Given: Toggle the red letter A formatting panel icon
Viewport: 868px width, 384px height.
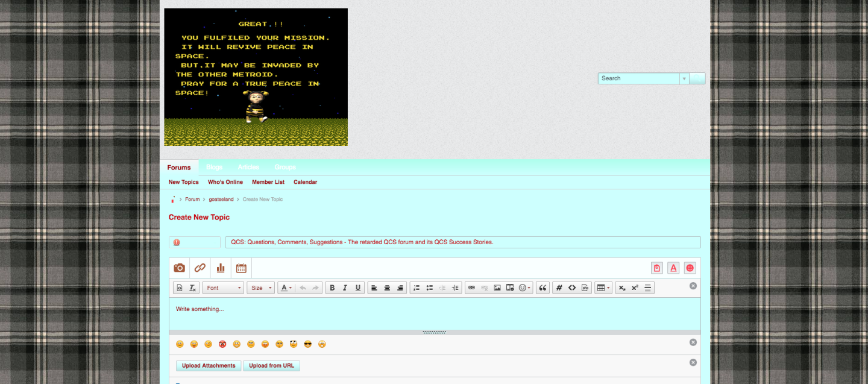Looking at the screenshot, I should 673,268.
